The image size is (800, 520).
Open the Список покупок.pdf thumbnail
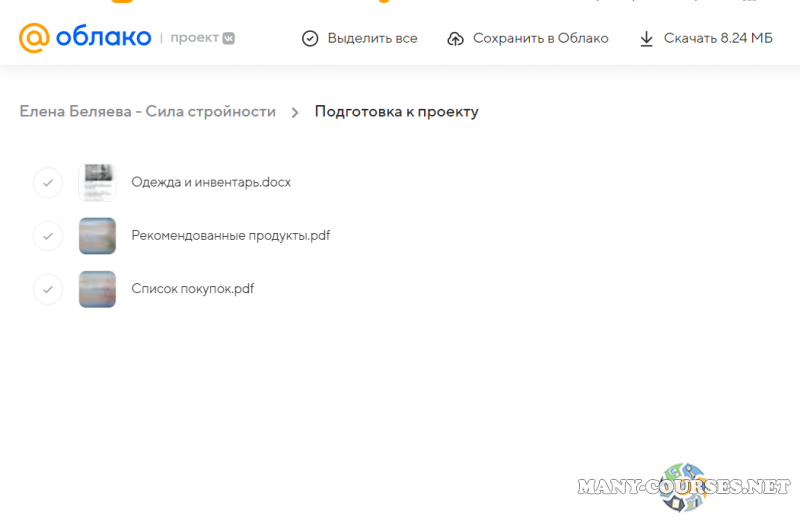97,289
